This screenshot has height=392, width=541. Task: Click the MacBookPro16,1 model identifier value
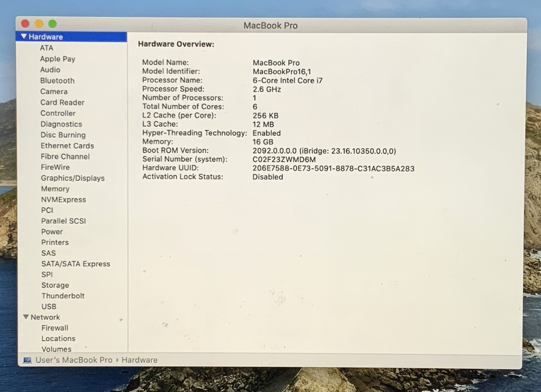point(282,72)
